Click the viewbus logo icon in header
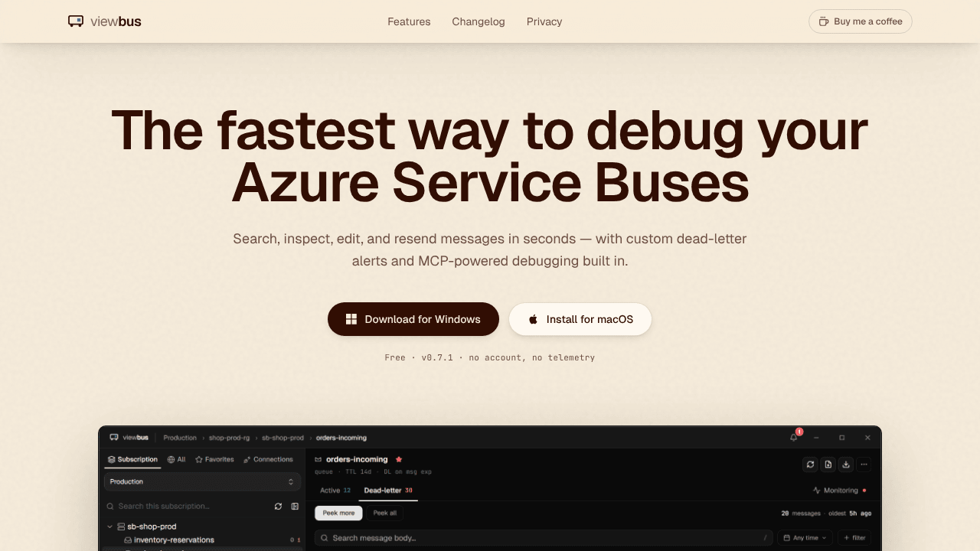980x551 pixels. 76,21
